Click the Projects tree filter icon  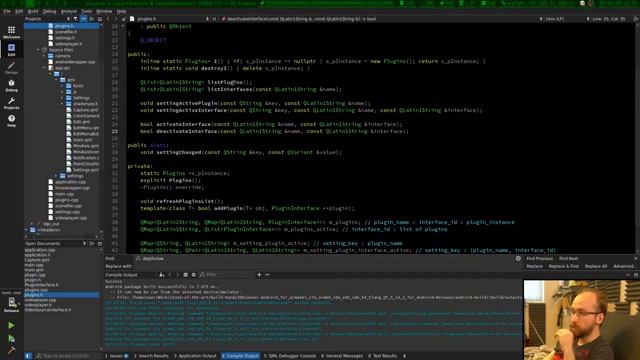(76, 19)
